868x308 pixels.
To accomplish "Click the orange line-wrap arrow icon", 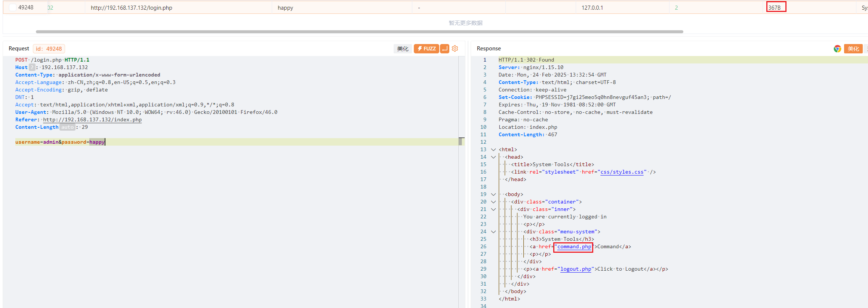I will point(444,49).
